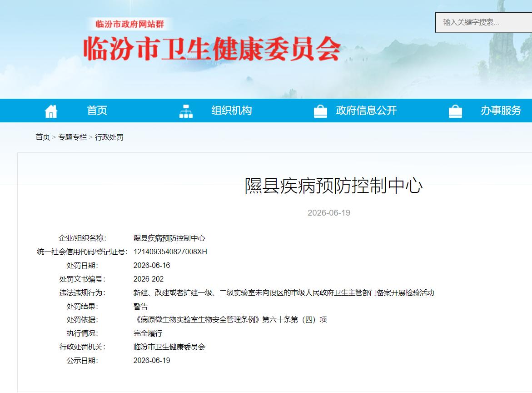Click the penalty date value 2026-06-16

(x=152, y=265)
